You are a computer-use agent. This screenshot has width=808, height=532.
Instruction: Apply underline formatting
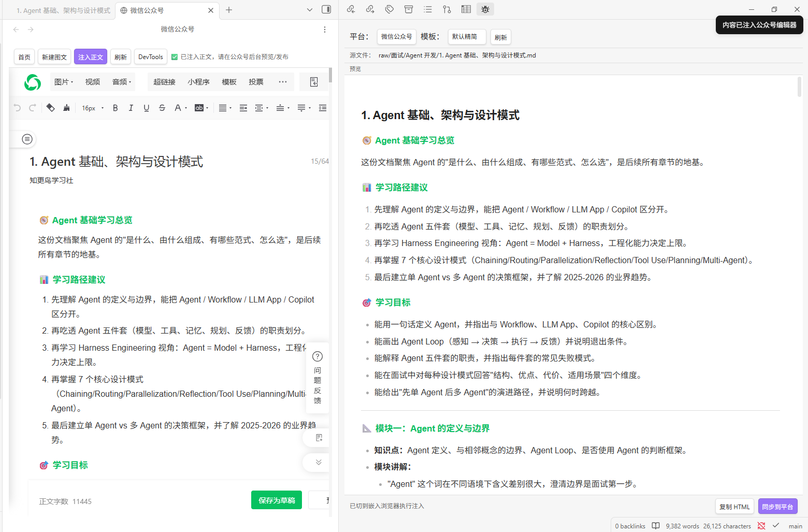tap(147, 108)
